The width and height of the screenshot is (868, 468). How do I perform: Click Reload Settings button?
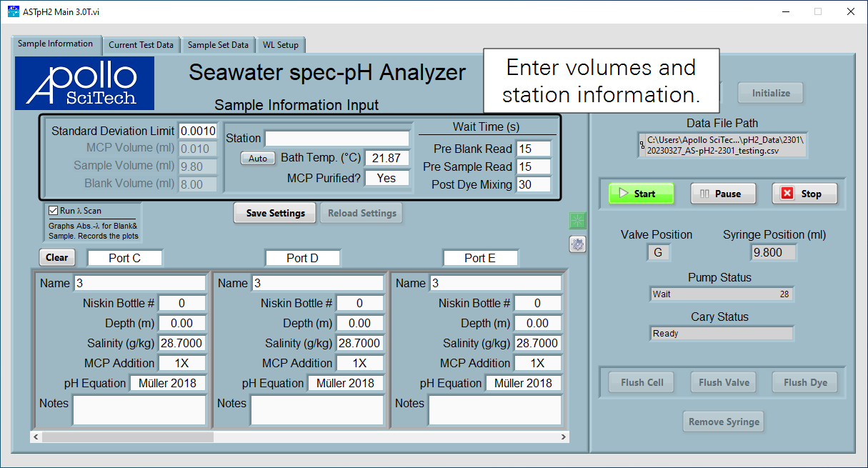click(x=361, y=213)
